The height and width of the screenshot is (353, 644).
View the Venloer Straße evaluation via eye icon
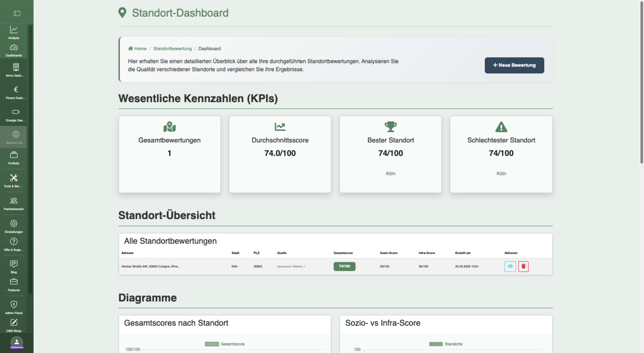click(x=510, y=266)
